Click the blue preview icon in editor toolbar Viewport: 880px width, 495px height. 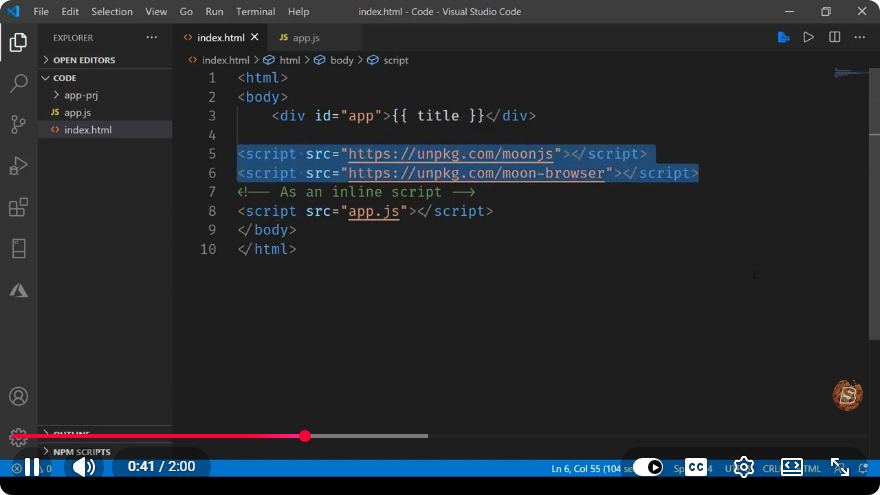click(783, 38)
